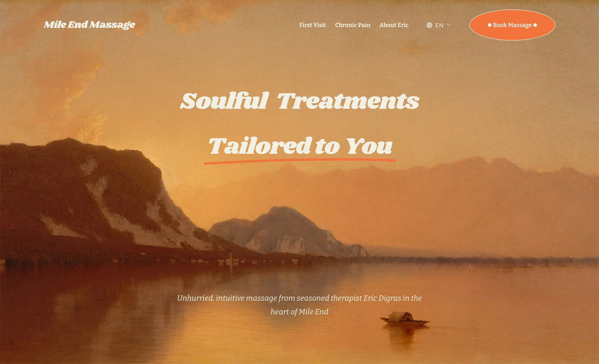The width and height of the screenshot is (599, 364).
Task: Go to the Chronic Pain page
Action: 353,25
